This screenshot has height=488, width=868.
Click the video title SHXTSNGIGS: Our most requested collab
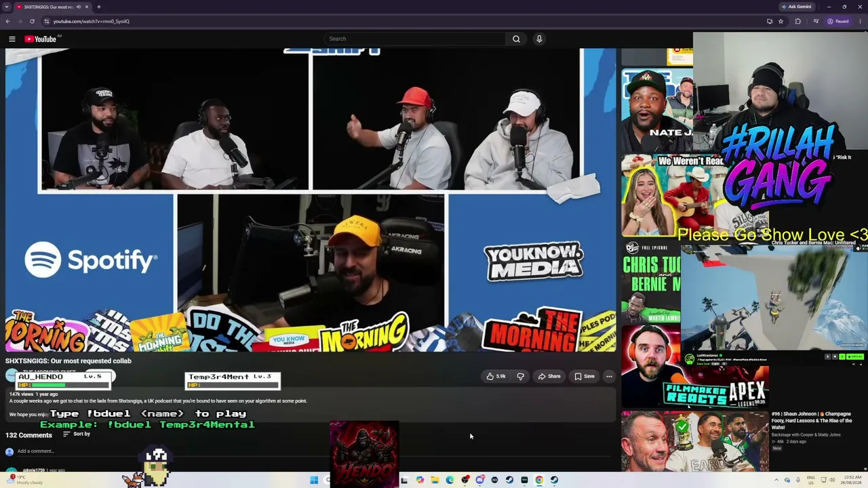click(68, 361)
